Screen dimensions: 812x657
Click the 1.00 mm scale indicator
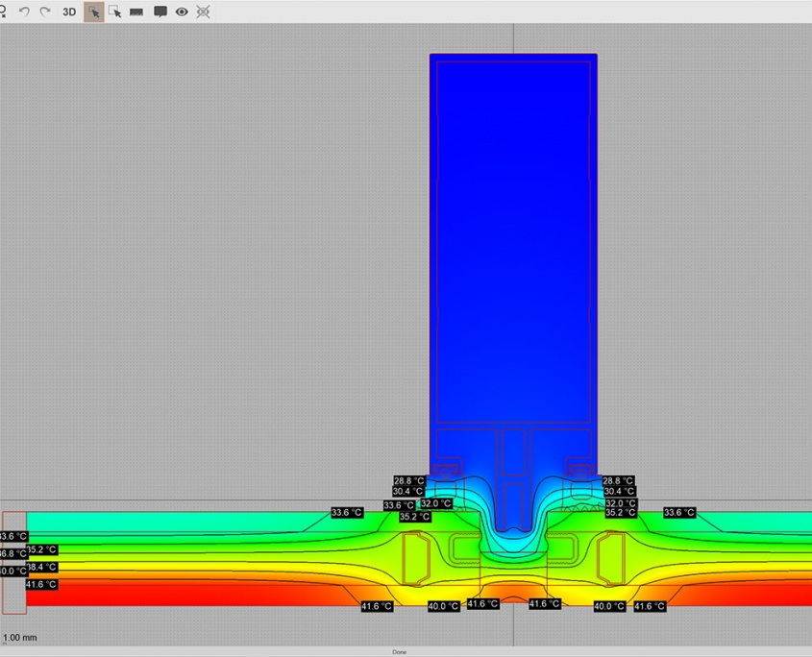pos(21,637)
